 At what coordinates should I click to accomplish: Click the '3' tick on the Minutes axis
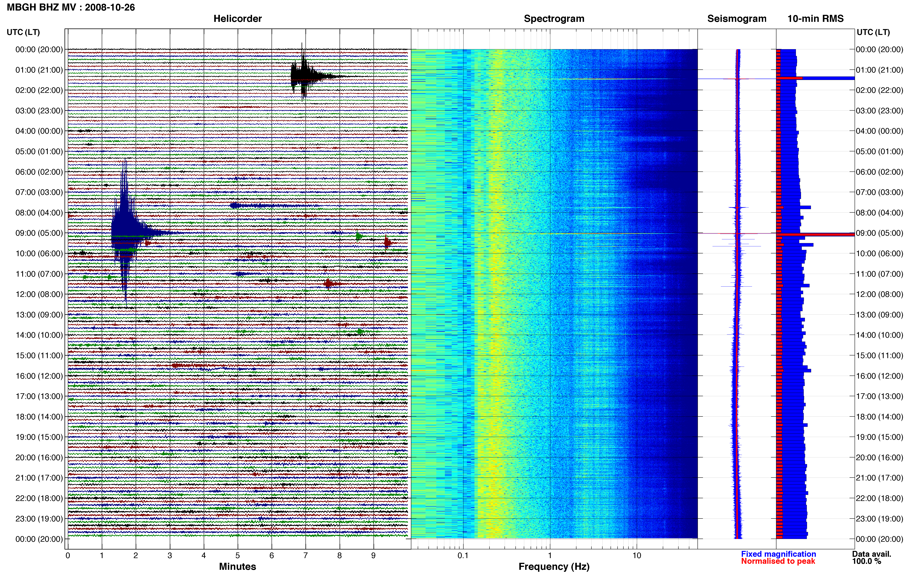click(170, 555)
